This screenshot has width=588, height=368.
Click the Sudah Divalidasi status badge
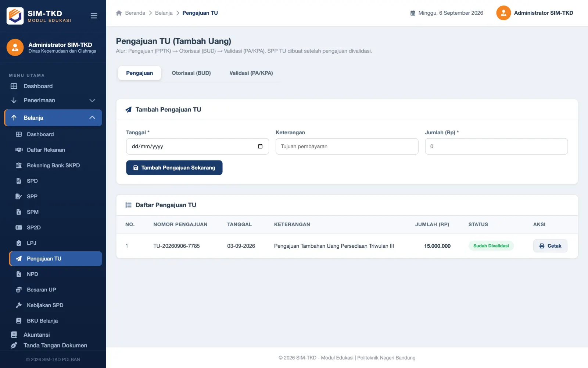tap(491, 246)
